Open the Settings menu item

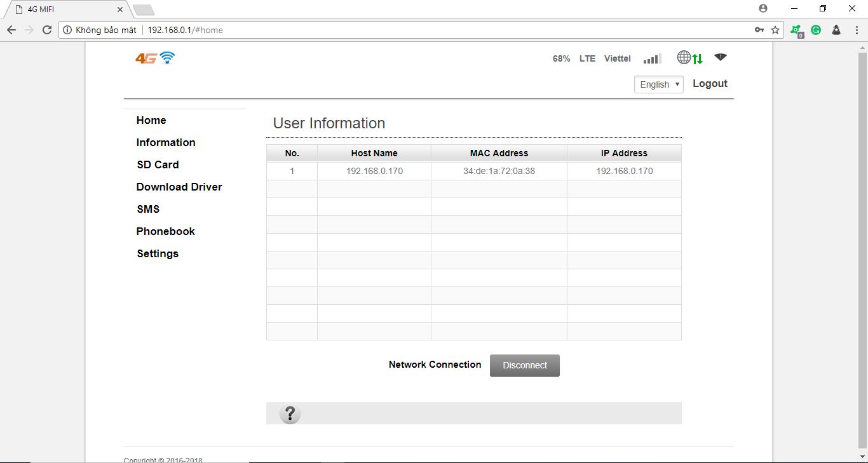158,254
